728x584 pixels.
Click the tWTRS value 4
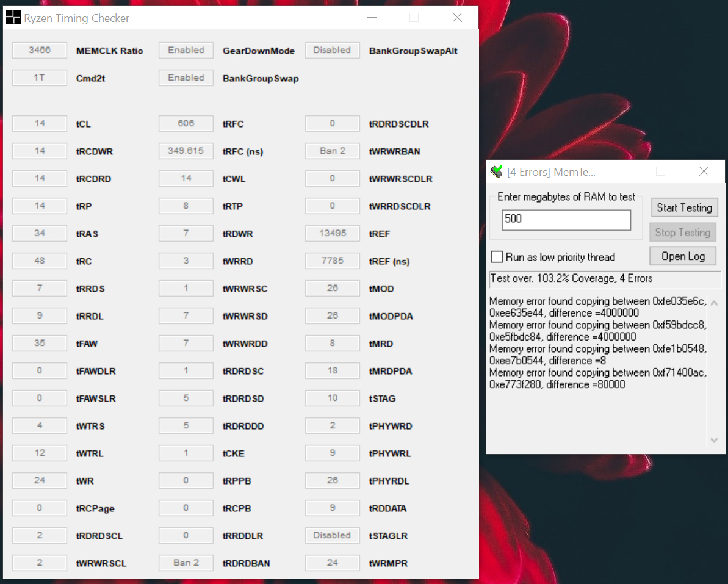pos(40,425)
